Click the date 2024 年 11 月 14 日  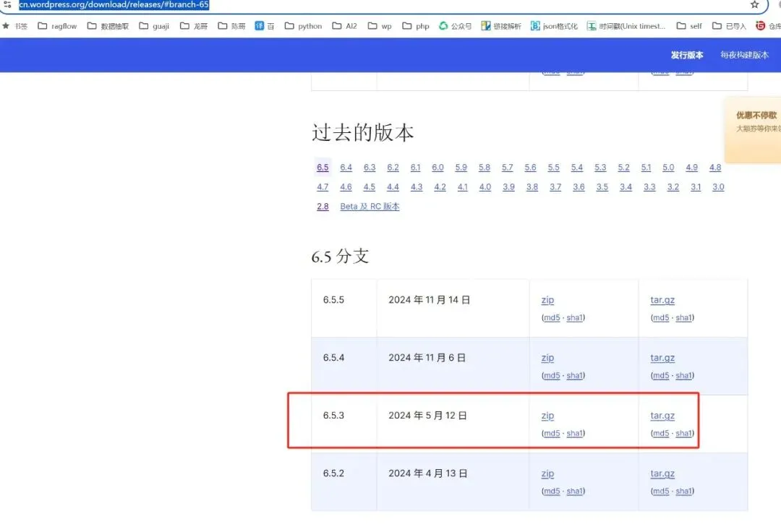(430, 300)
